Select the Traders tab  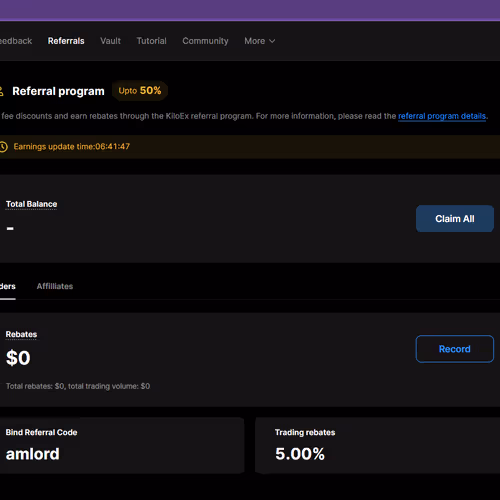8,286
